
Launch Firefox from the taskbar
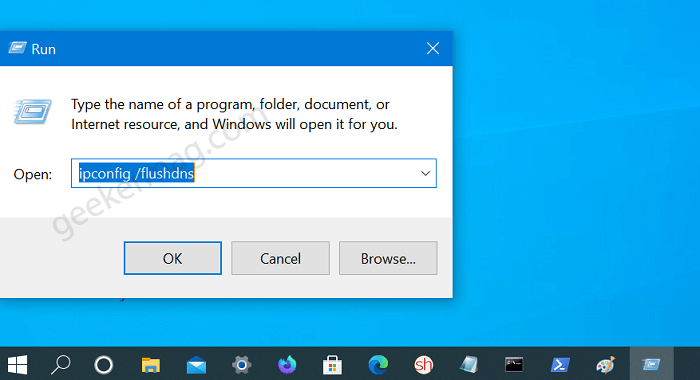(x=287, y=365)
